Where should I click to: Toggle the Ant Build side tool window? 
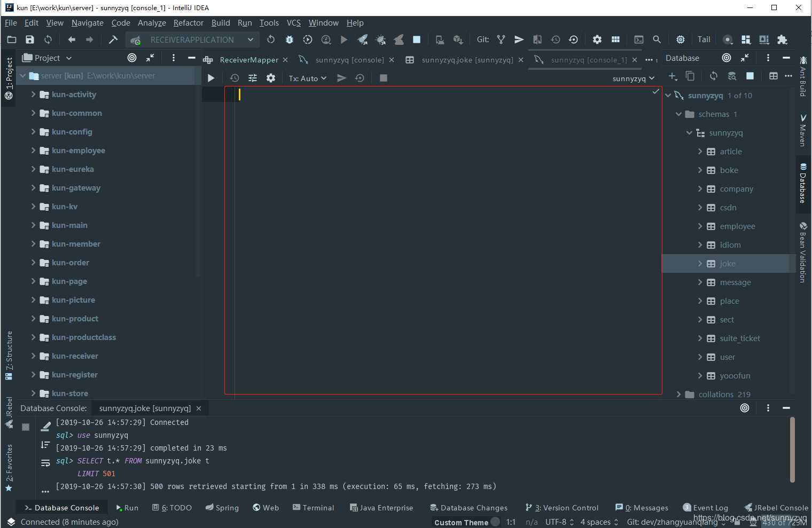803,76
